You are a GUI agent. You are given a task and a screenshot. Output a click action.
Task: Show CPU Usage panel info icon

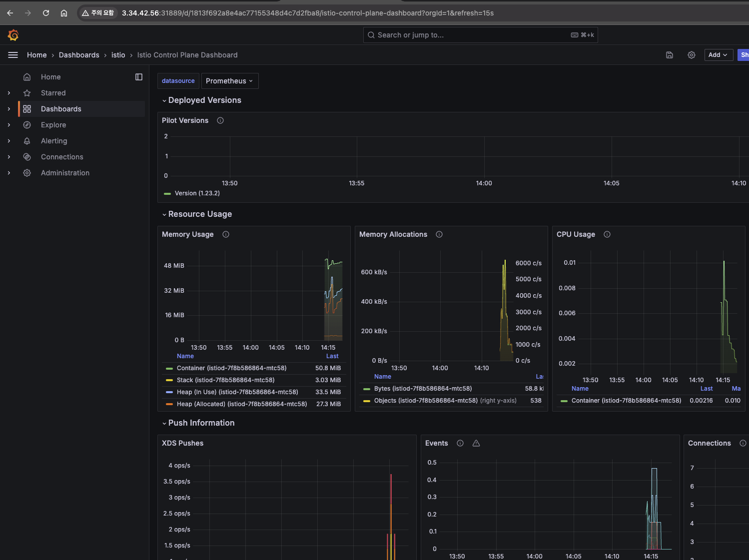(607, 234)
